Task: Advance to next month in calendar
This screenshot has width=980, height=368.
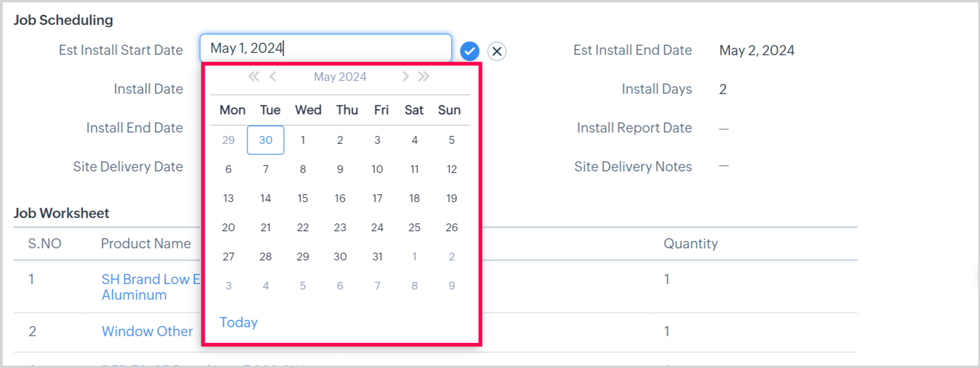Action: point(406,77)
